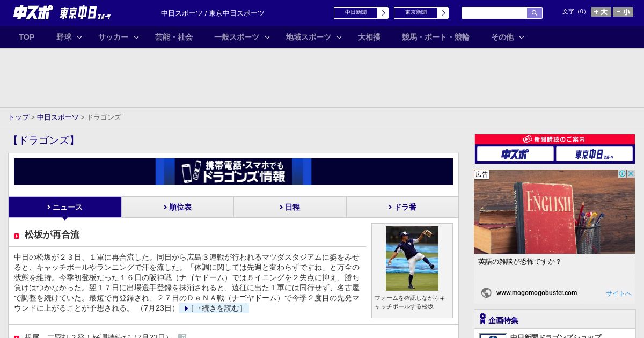The image size is (644, 338).
Task: Switch to the ドラ番 tab
Action: point(402,207)
